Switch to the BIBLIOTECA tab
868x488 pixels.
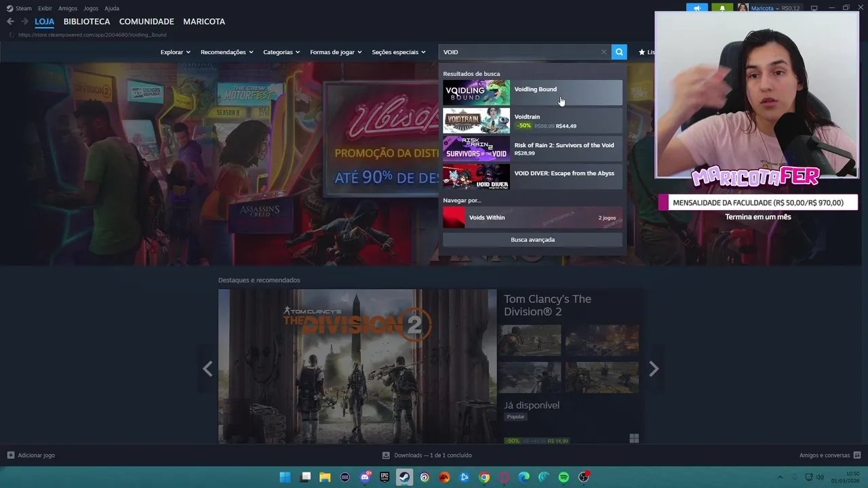point(87,22)
